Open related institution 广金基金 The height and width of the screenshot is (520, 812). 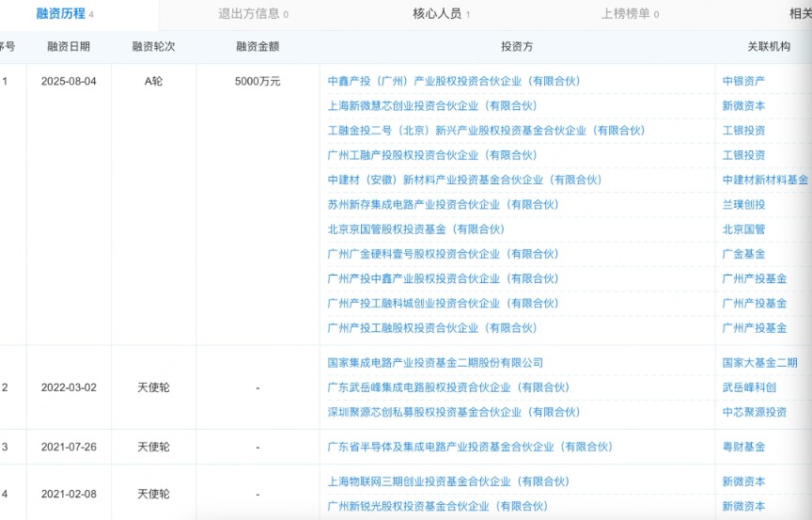743,254
